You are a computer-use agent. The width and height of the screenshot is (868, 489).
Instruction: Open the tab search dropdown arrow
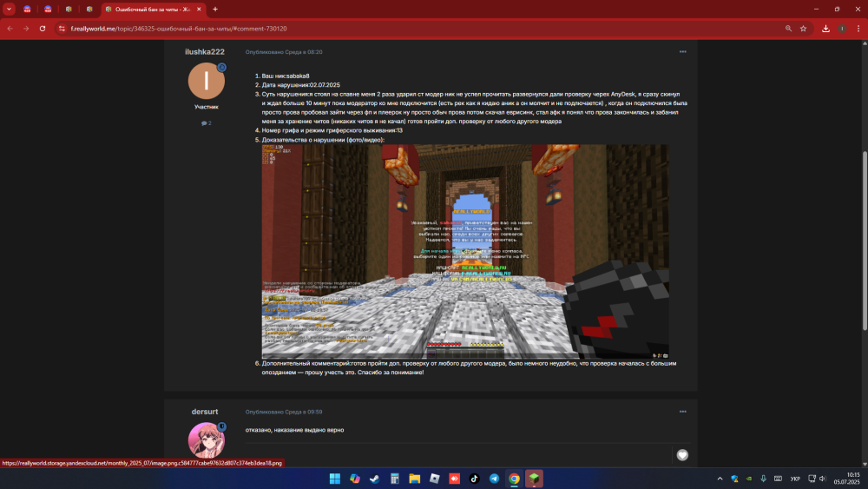click(9, 9)
